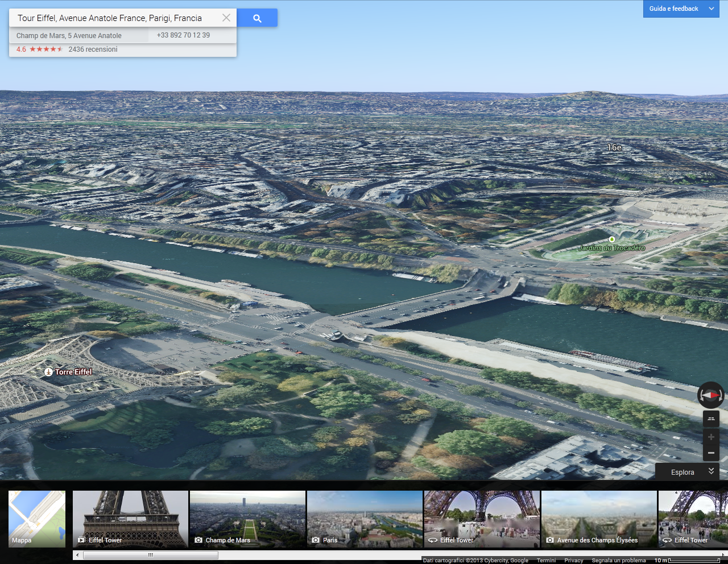This screenshot has width=728, height=564.
Task: Toggle the tilt view button
Action: coord(711,419)
